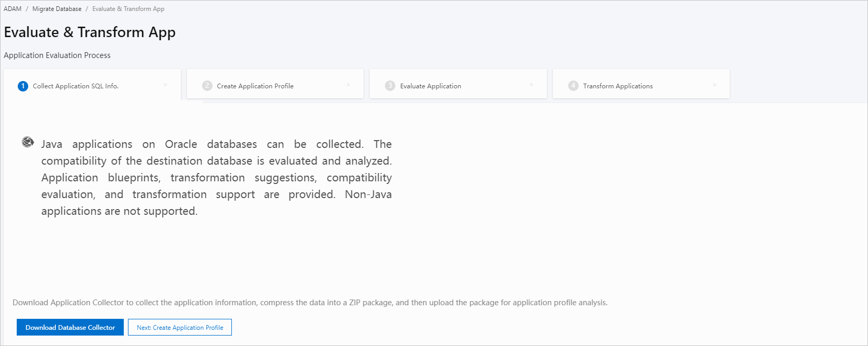This screenshot has height=346, width=868.
Task: Navigate to ADAM in the breadcrumb
Action: tap(13, 9)
